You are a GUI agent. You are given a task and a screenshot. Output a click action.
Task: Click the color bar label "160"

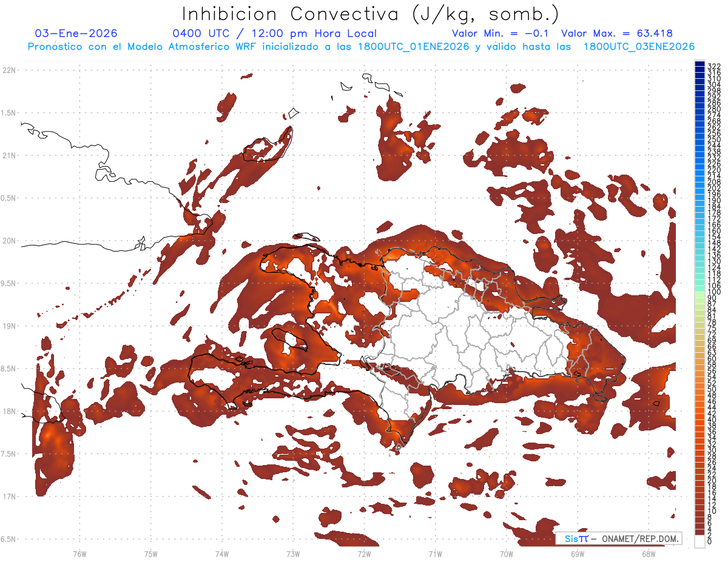(714, 231)
